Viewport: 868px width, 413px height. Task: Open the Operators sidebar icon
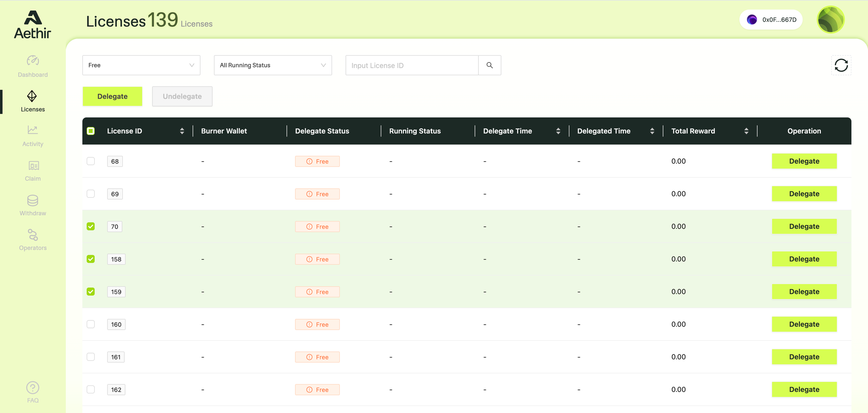click(33, 235)
